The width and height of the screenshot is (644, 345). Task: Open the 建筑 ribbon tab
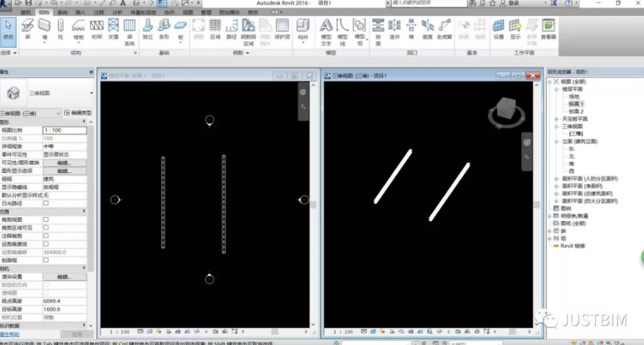point(25,12)
